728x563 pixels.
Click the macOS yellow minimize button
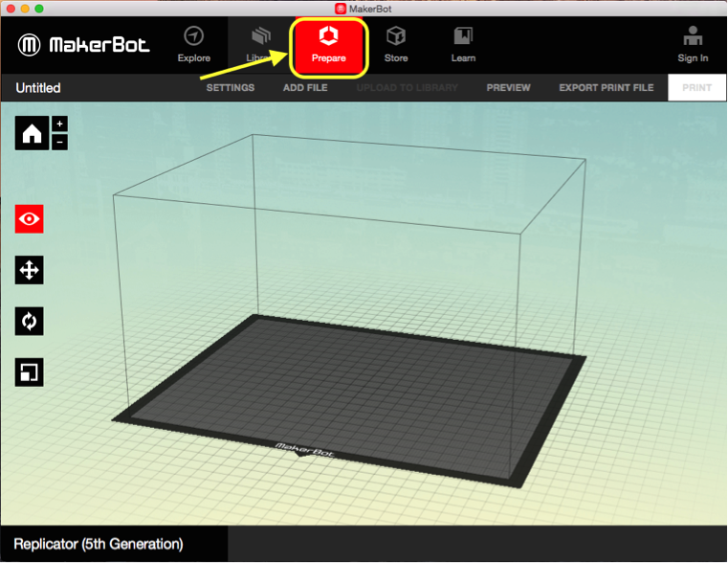[x=25, y=9]
